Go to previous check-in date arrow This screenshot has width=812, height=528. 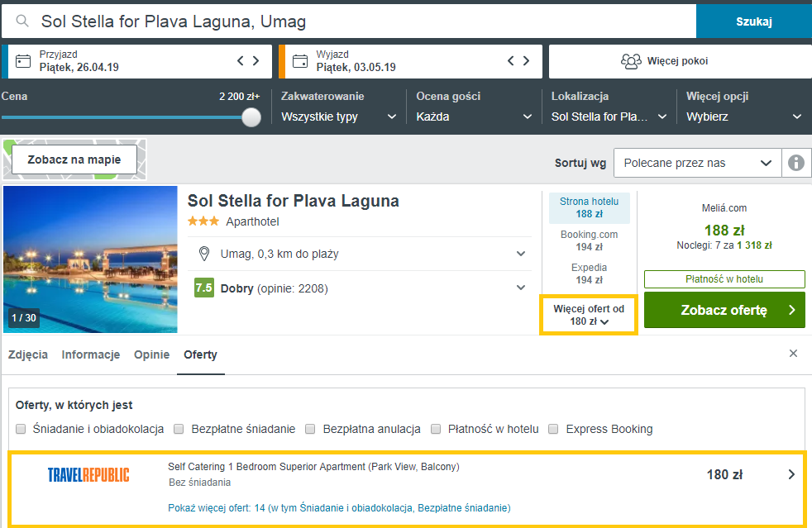coord(241,61)
